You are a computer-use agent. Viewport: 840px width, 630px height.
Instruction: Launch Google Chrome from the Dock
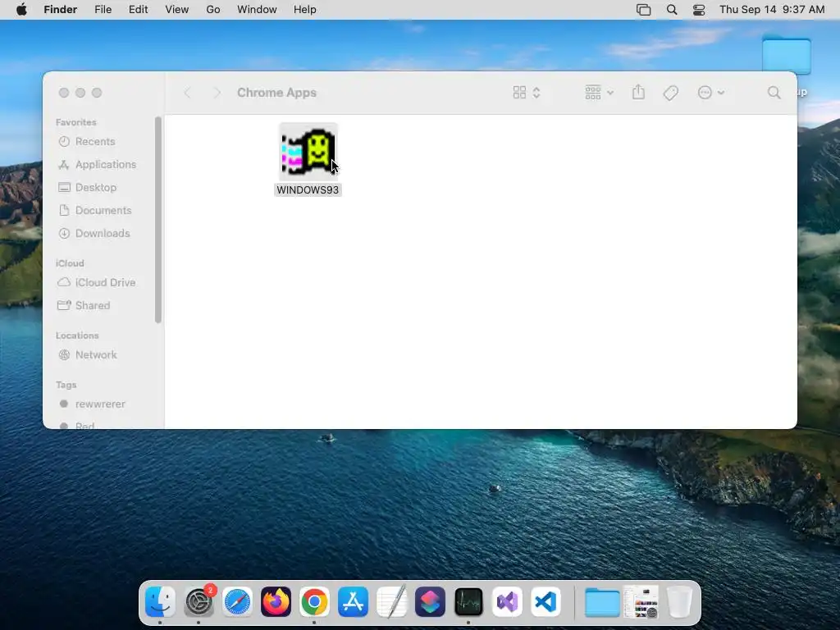(314, 601)
